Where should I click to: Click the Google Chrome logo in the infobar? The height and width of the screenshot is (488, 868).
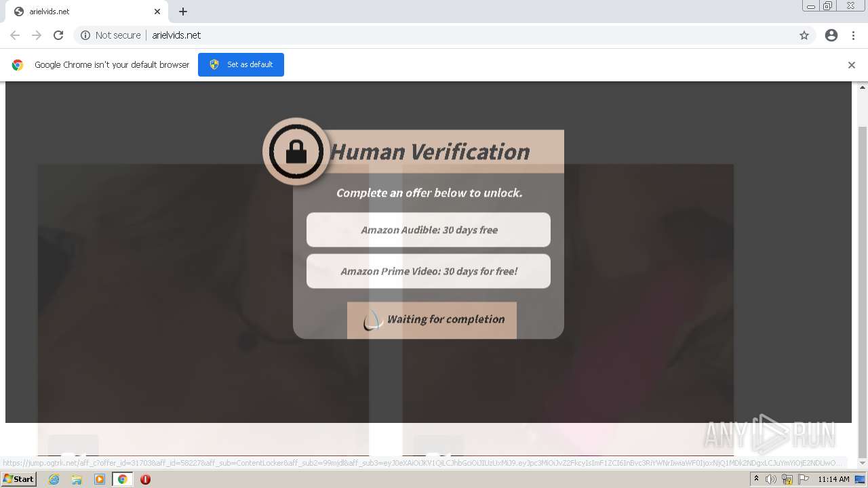(18, 65)
